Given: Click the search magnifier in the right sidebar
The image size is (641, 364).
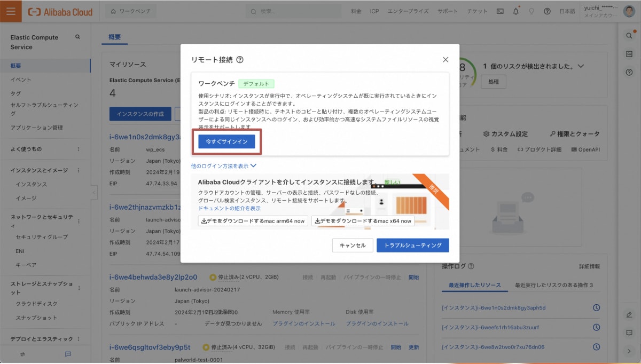Looking at the screenshot, I should click(x=629, y=36).
